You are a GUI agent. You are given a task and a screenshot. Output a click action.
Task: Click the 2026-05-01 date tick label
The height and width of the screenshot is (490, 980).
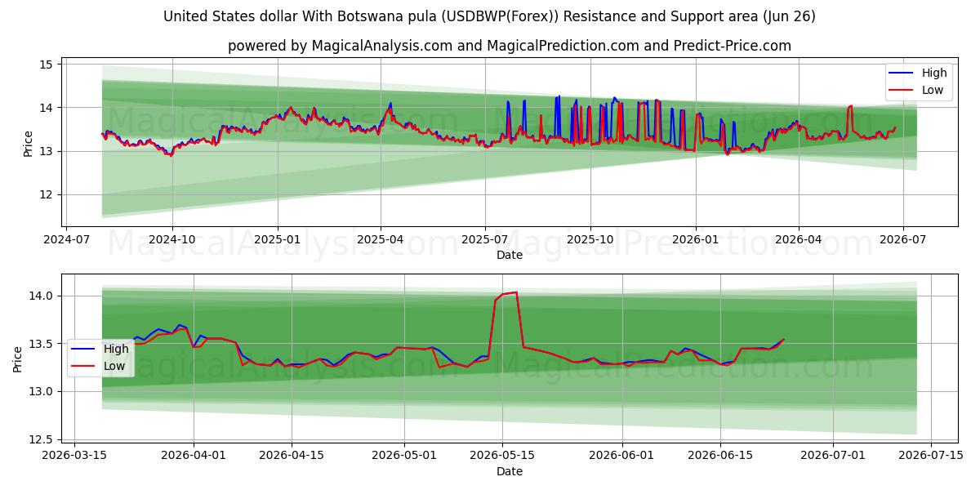404,456
